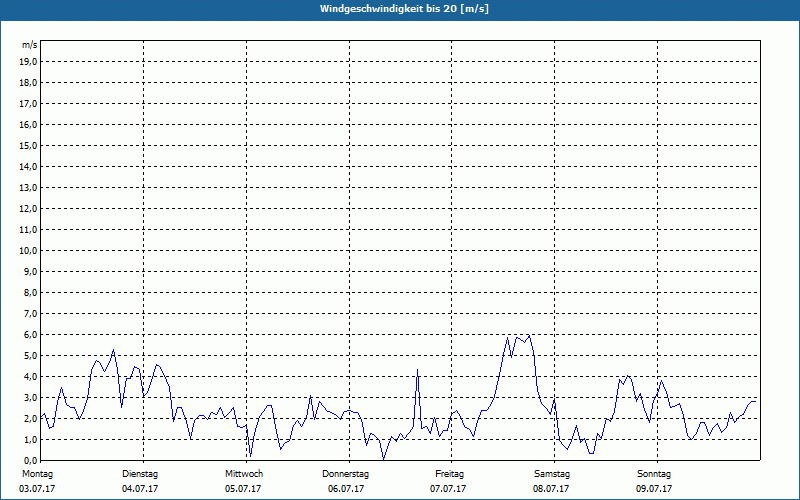Select the 'Dienstag' day label
The width and height of the screenshot is (800, 500).
(140, 474)
